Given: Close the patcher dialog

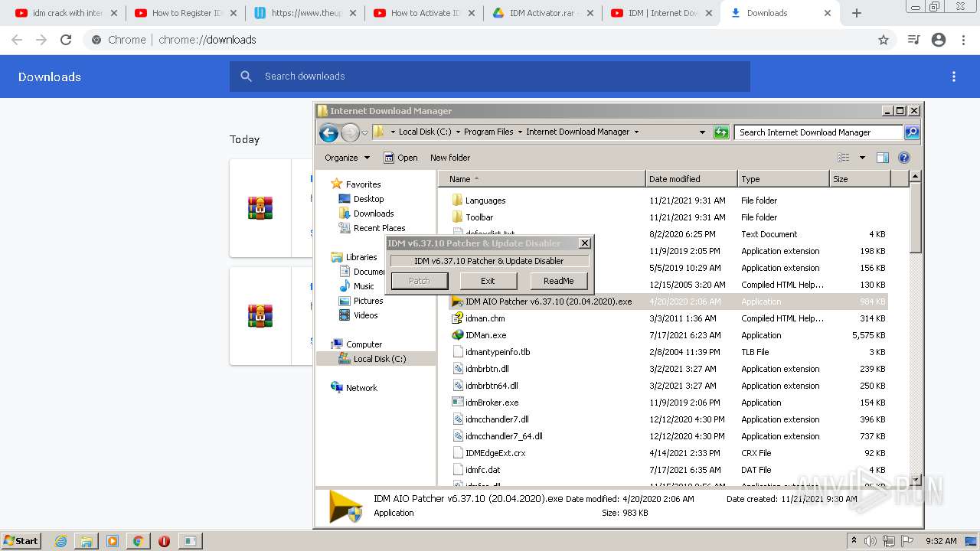Looking at the screenshot, I should (585, 243).
